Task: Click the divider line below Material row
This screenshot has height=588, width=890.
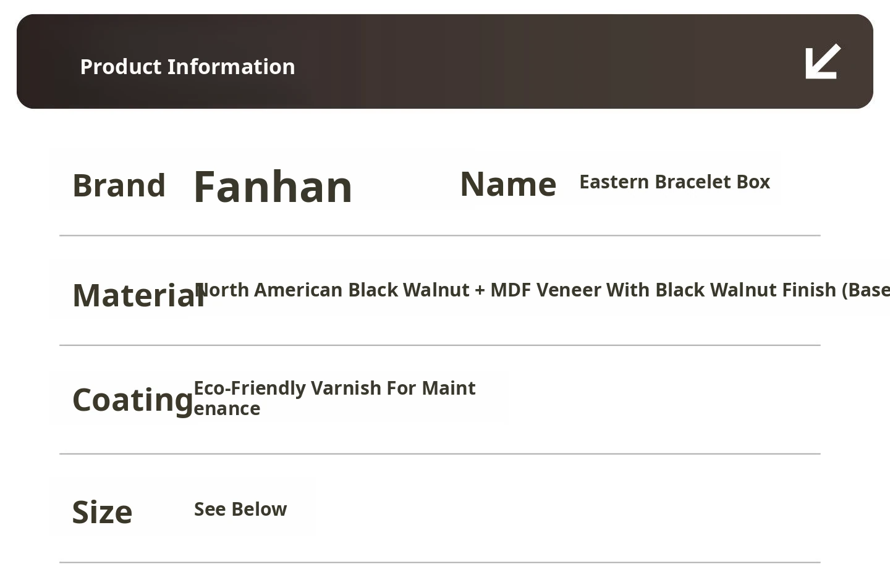Action: pyautogui.click(x=439, y=345)
